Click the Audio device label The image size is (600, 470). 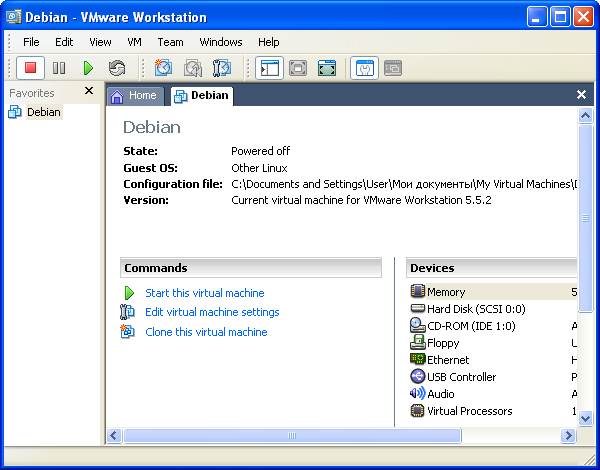click(441, 394)
